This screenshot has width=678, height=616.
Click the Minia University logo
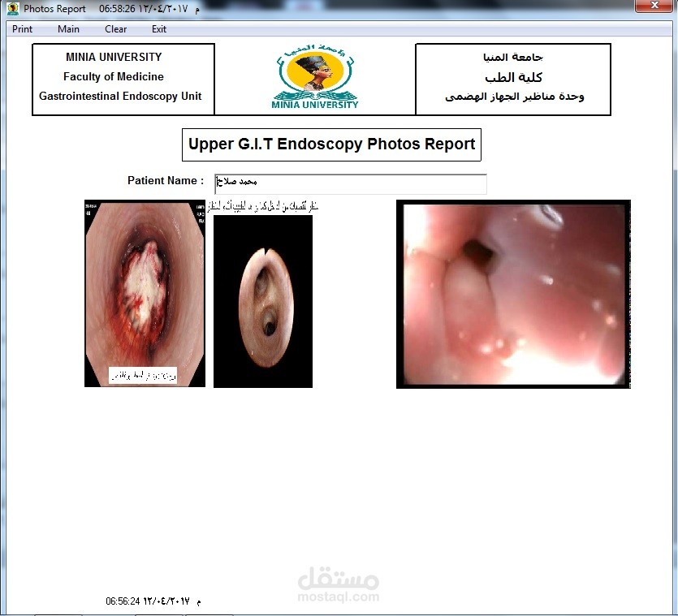click(x=315, y=76)
